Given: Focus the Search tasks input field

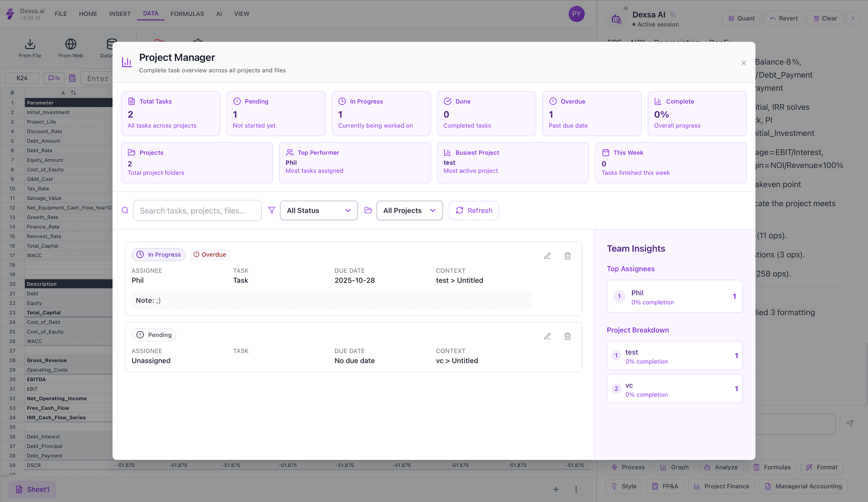Looking at the screenshot, I should click(x=197, y=211).
